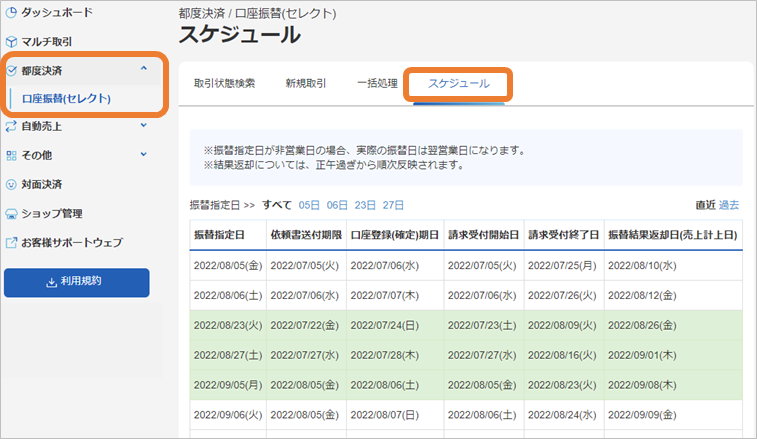The image size is (757, 439).
Task: Filter schedule by 27日 date link
Action: pyautogui.click(x=393, y=205)
